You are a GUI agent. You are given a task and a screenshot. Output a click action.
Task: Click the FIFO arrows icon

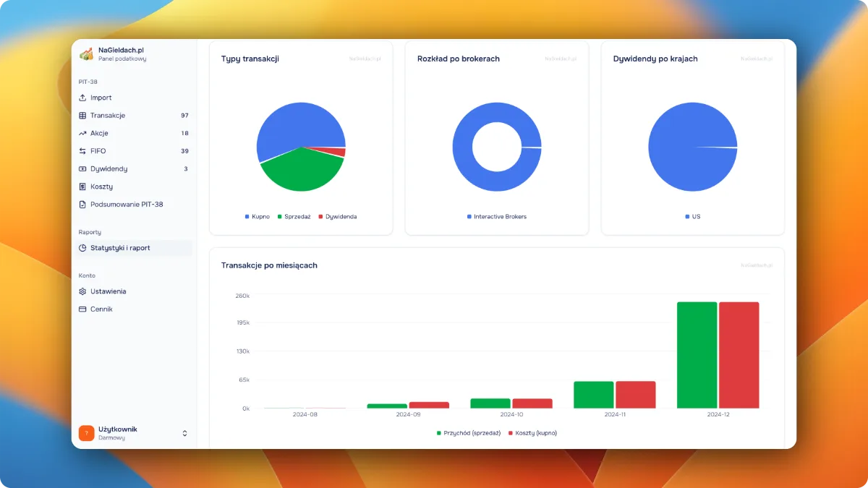82,151
